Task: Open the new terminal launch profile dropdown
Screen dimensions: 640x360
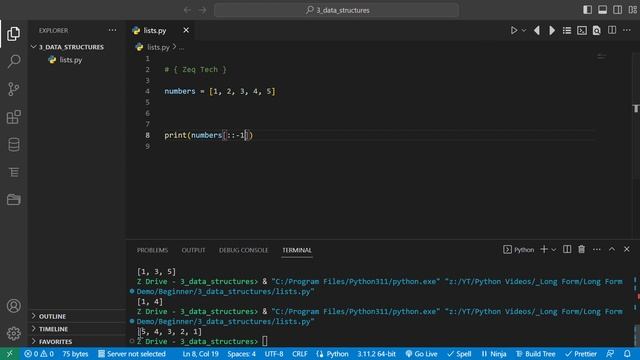Action: click(554, 250)
